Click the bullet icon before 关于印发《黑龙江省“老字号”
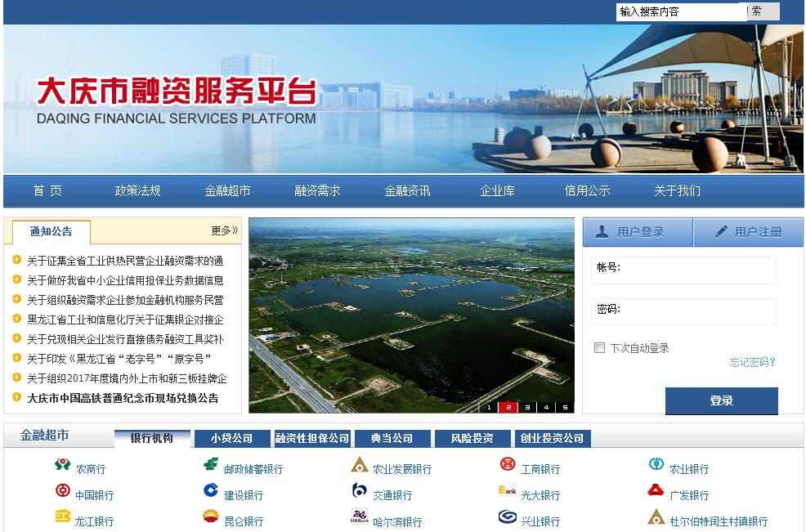Viewport: 806px width, 532px height. [16, 357]
